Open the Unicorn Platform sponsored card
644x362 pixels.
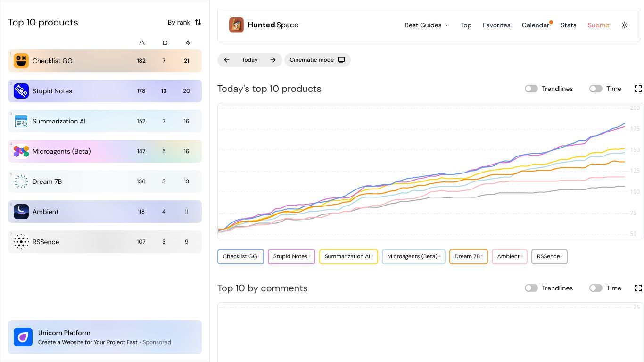105,337
